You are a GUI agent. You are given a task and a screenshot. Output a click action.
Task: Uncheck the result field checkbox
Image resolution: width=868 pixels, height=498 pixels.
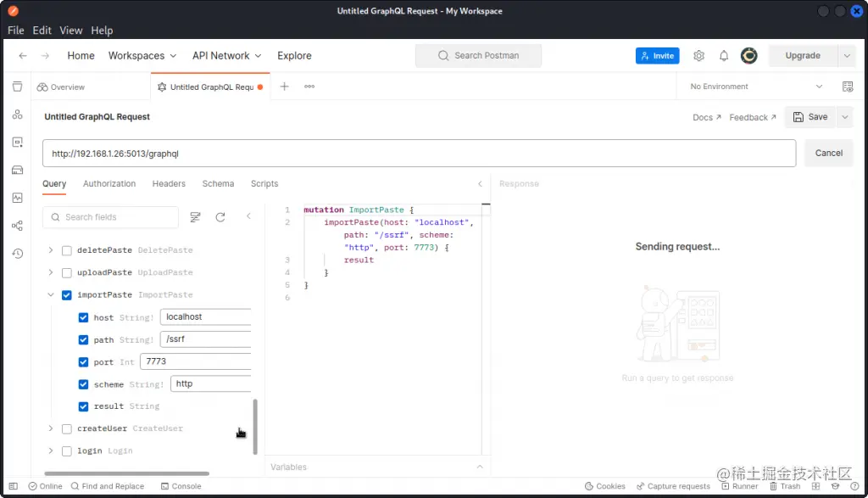[83, 406]
